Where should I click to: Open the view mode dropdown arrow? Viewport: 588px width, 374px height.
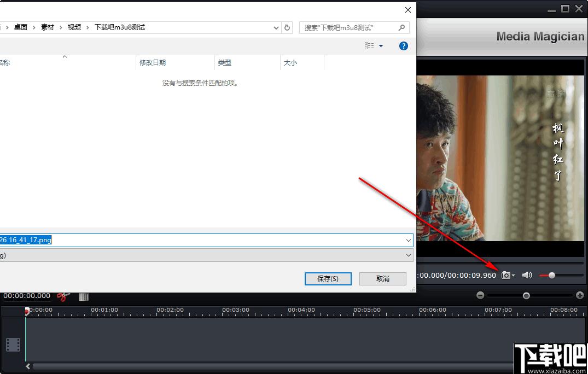(x=381, y=46)
